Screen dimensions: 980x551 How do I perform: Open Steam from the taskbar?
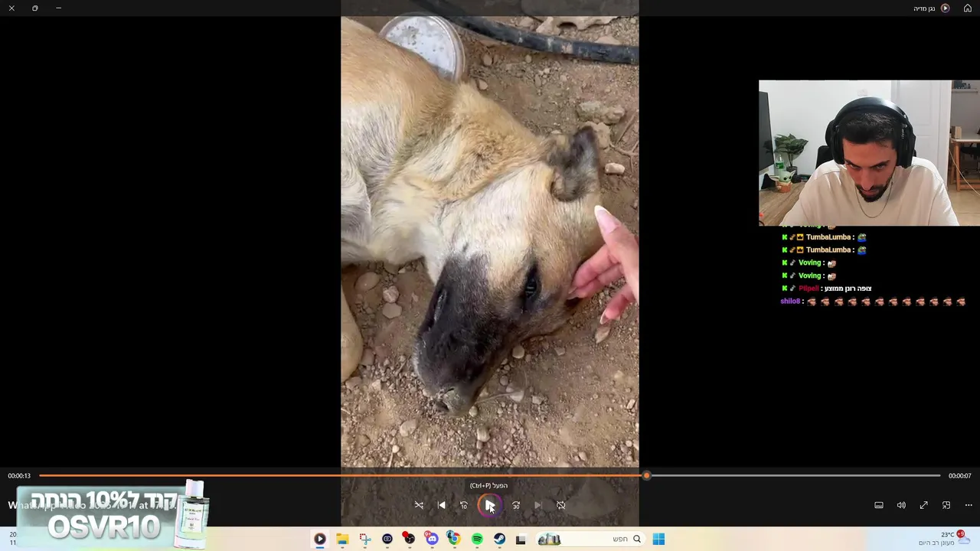(499, 539)
